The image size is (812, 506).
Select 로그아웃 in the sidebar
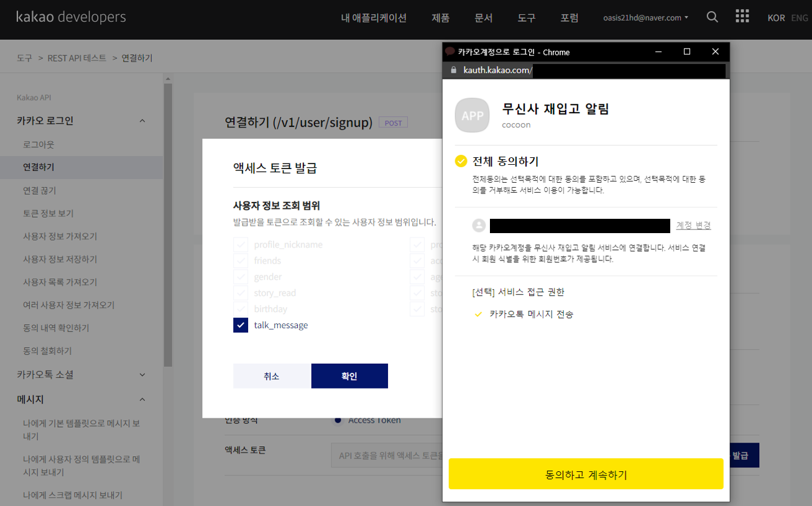point(39,144)
